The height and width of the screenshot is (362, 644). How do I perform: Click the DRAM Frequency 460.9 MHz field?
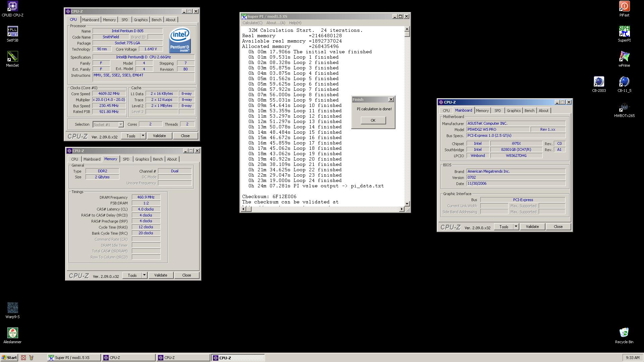point(146,197)
